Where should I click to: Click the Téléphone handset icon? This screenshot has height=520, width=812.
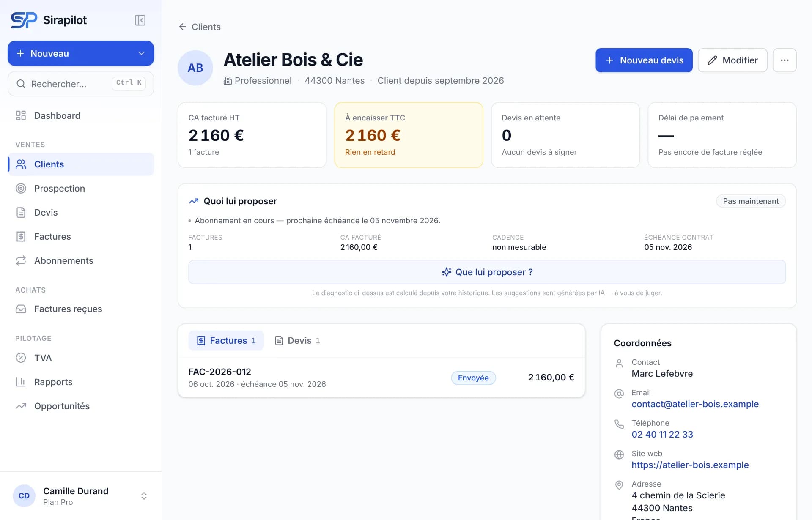(619, 424)
